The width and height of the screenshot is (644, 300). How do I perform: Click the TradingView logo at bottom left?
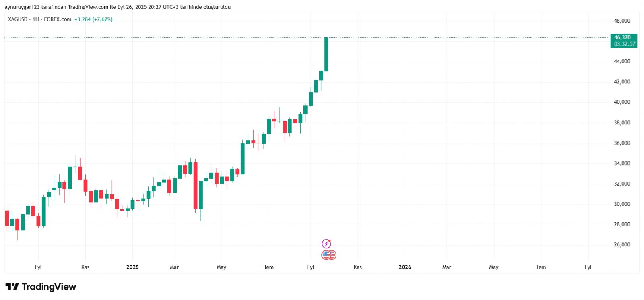pyautogui.click(x=41, y=287)
